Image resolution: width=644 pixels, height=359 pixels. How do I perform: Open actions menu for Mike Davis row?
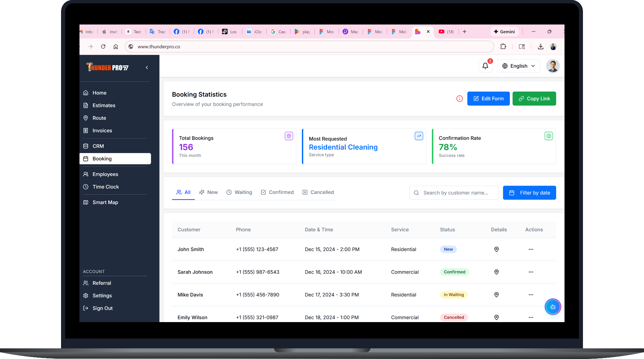531,295
